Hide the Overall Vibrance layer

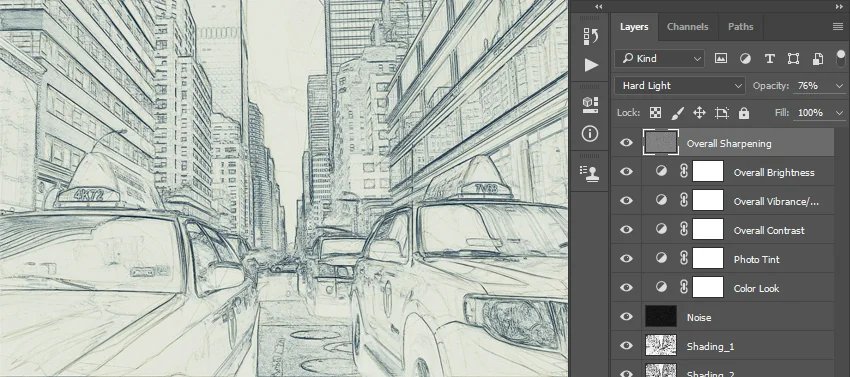coord(627,201)
